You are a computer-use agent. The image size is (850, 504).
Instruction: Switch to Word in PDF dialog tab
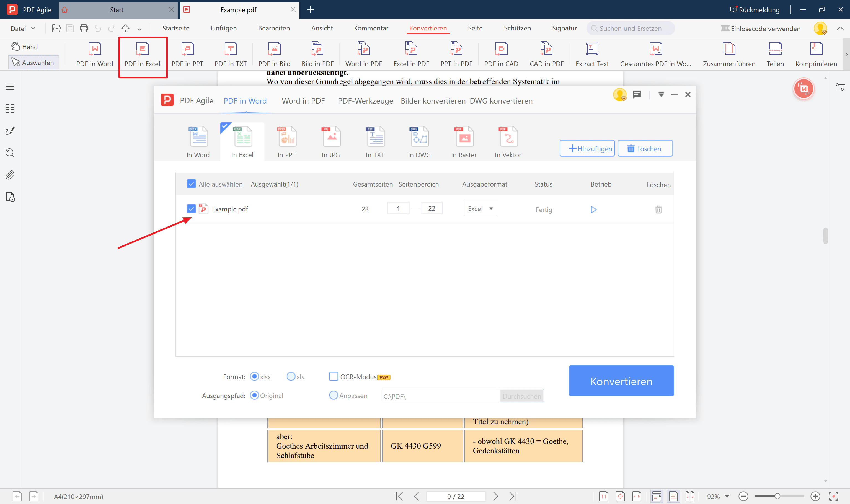(303, 101)
